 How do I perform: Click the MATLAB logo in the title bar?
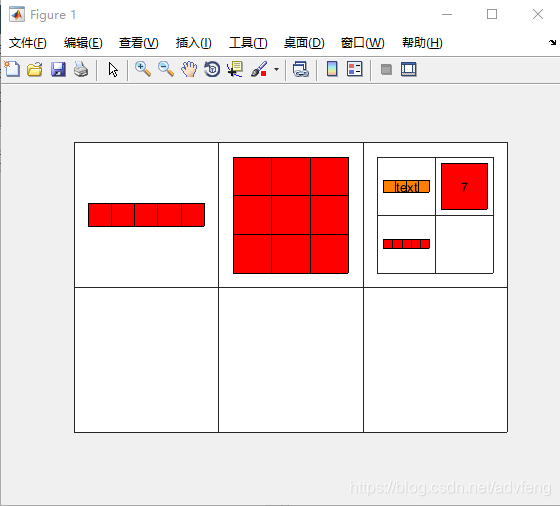17,14
